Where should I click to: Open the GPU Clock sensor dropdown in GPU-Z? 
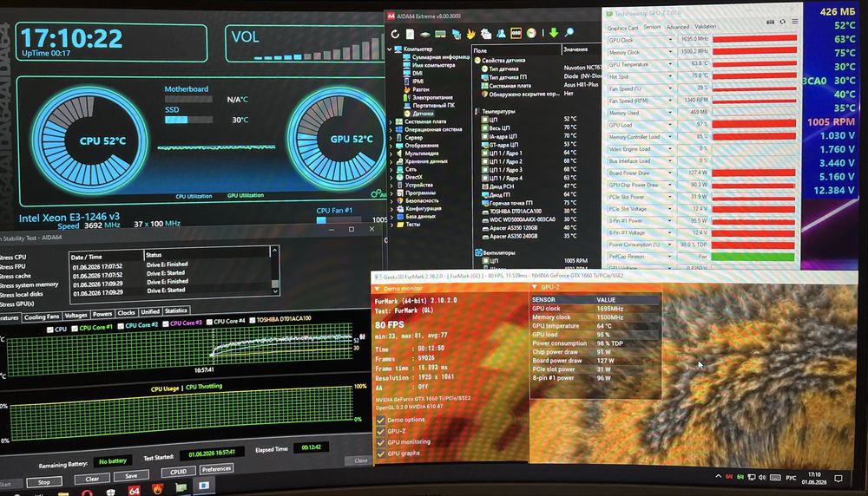(670, 41)
